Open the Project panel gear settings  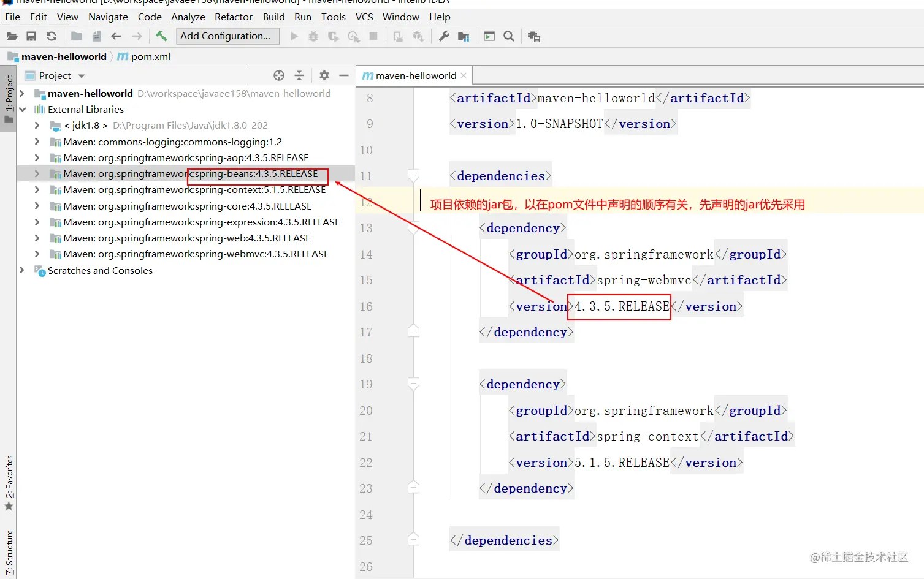pos(324,75)
